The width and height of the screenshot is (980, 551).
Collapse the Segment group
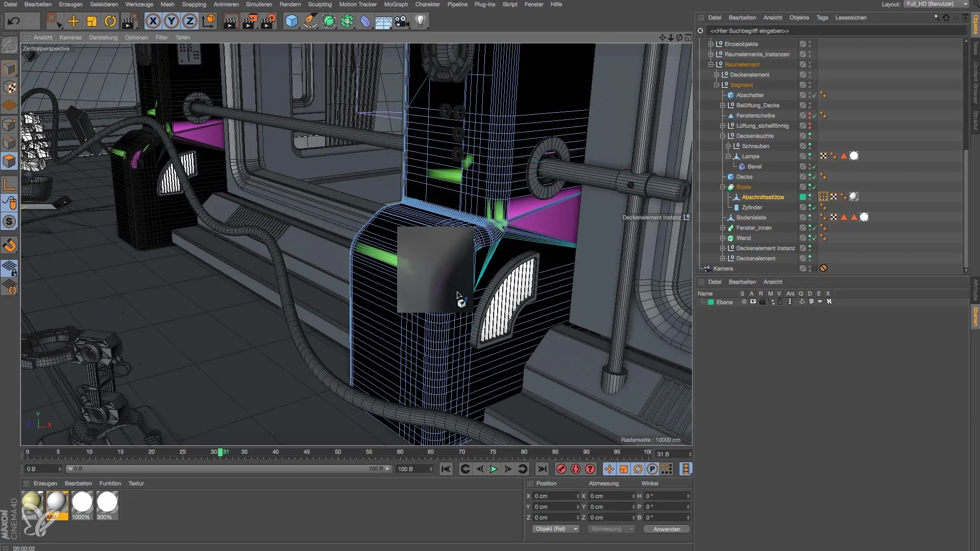pyautogui.click(x=716, y=85)
